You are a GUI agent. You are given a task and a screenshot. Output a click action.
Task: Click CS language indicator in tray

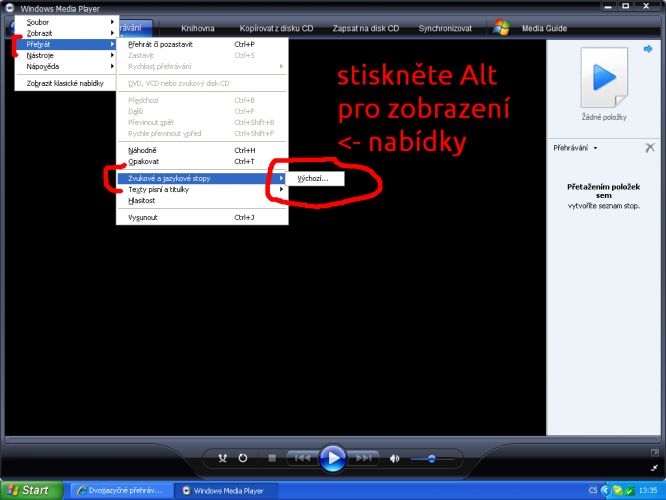593,490
